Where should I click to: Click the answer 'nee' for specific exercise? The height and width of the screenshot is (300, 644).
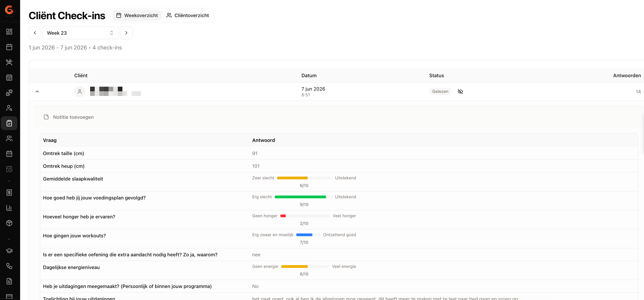pos(256,255)
